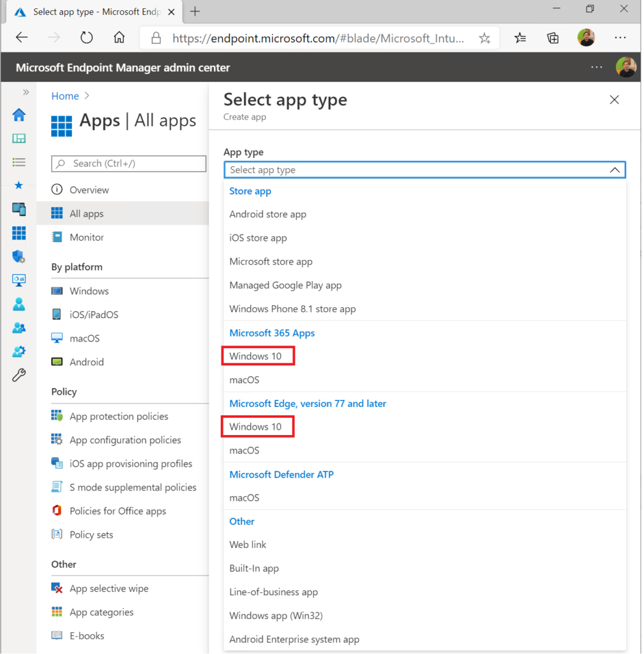Reload the page with the refresh icon
The height and width of the screenshot is (654, 644).
coord(86,38)
